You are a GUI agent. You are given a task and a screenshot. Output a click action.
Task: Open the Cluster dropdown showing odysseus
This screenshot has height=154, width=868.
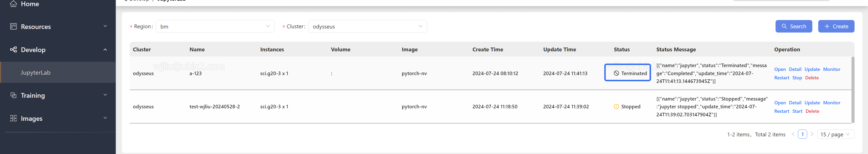(368, 26)
